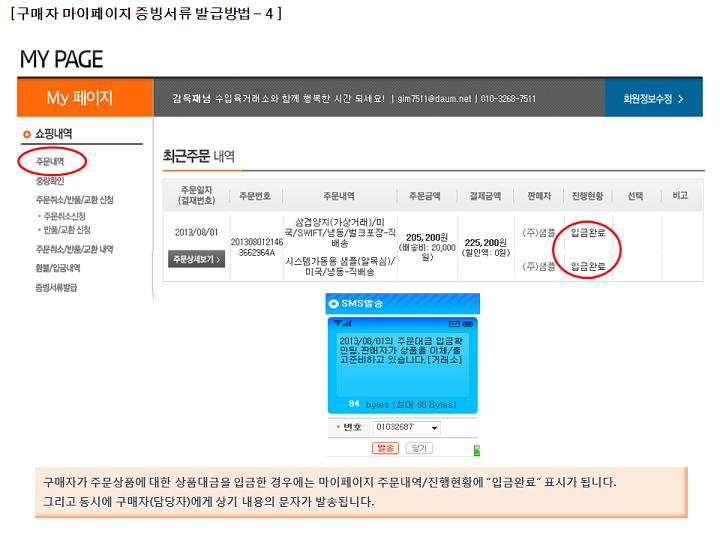The height and width of the screenshot is (540, 720).
Task: Click the circle icon beside SMS발송 title
Action: pos(334,303)
